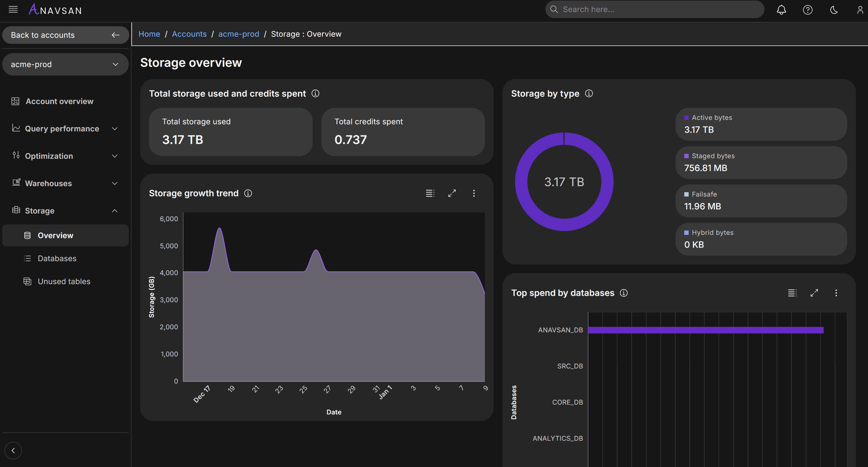This screenshot has height=467, width=868.
Task: Show Top spend by databases table view
Action: click(x=792, y=293)
